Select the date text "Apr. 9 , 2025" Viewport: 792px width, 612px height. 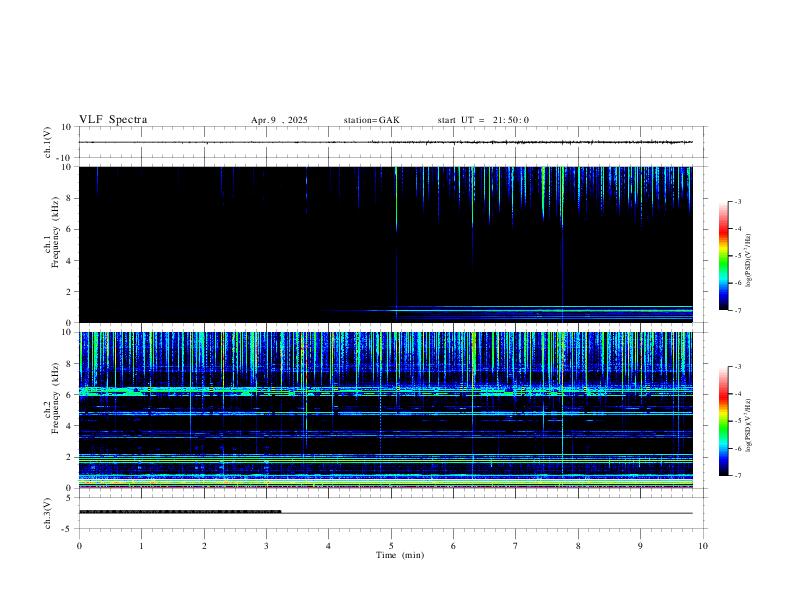(279, 120)
